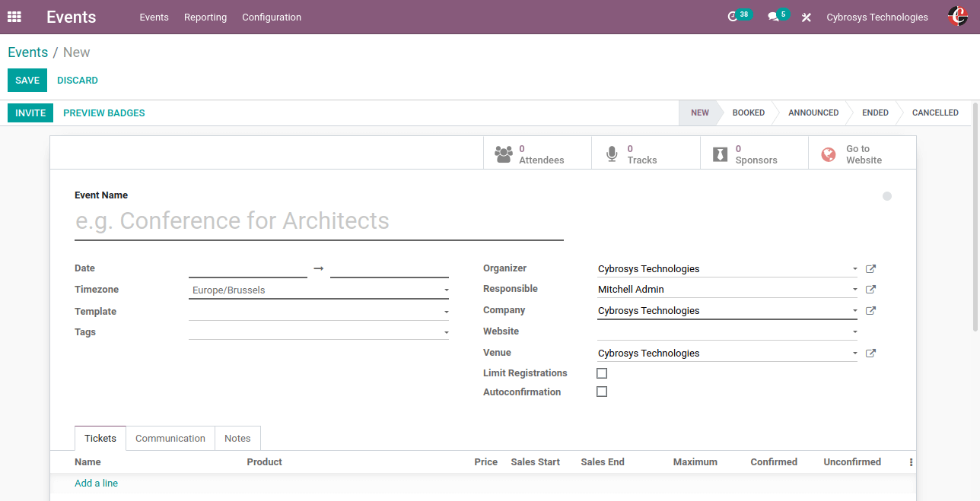Expand the Responsible dropdown
The width and height of the screenshot is (980, 501).
coord(855,290)
